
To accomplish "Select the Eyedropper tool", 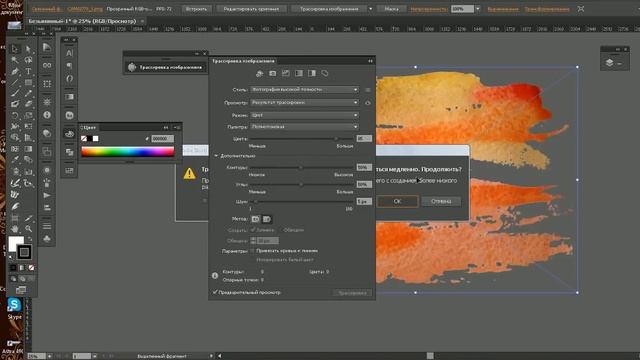I will 15,160.
